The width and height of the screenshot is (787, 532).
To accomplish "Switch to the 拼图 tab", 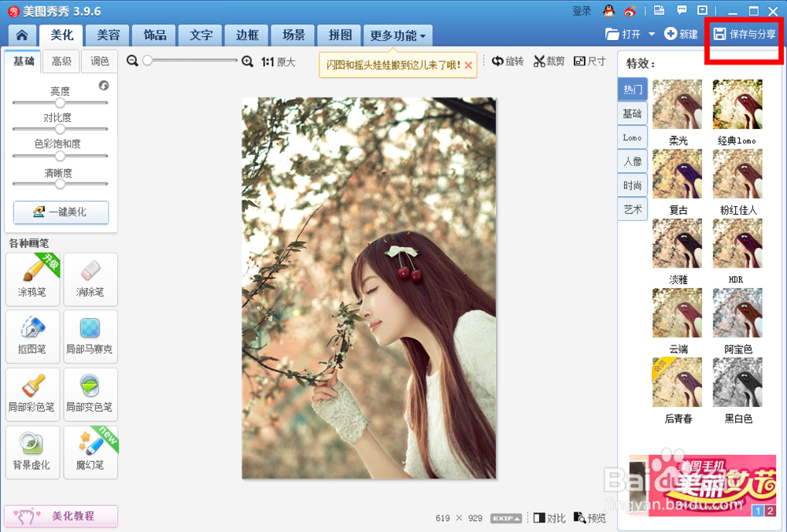I will 340,35.
